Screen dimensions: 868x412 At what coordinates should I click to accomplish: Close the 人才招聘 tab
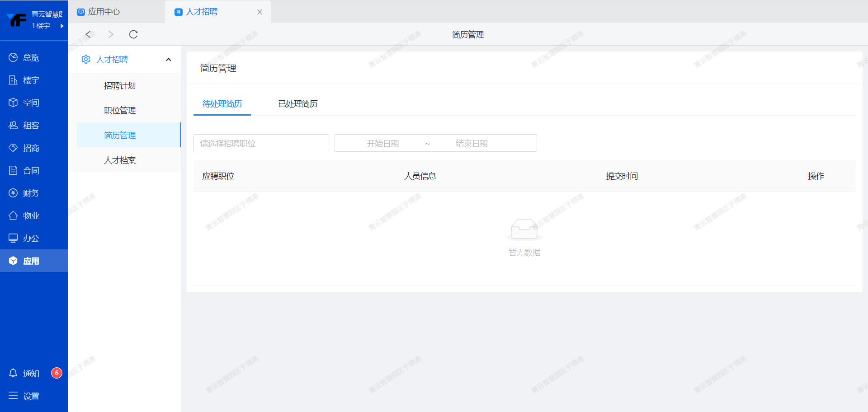tap(259, 12)
